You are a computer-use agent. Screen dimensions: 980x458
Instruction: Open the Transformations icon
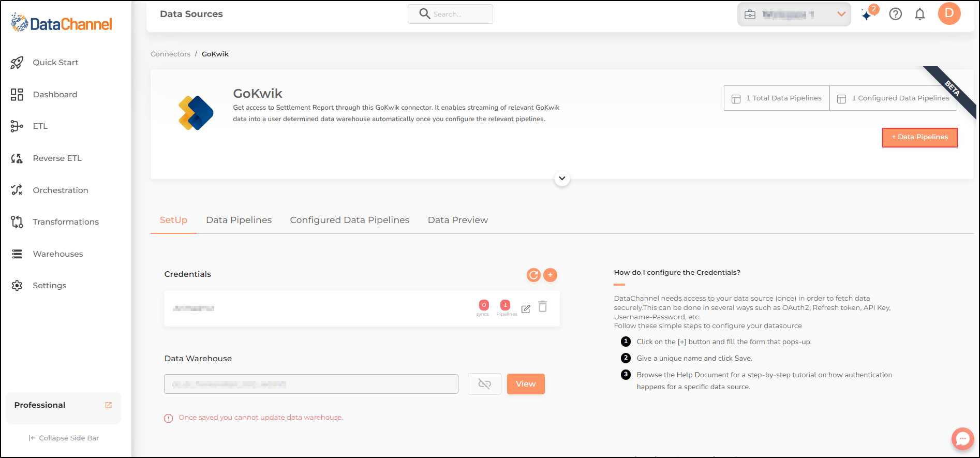point(17,222)
